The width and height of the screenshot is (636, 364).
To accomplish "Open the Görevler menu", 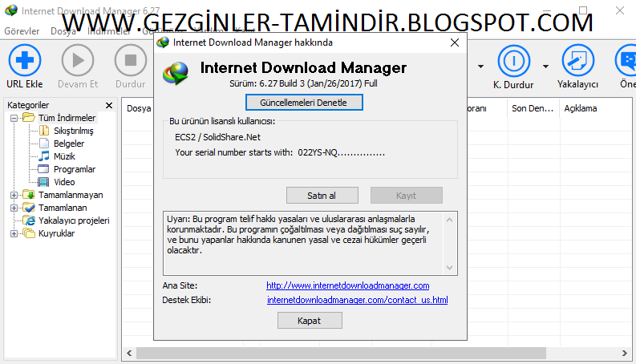I will (22, 31).
